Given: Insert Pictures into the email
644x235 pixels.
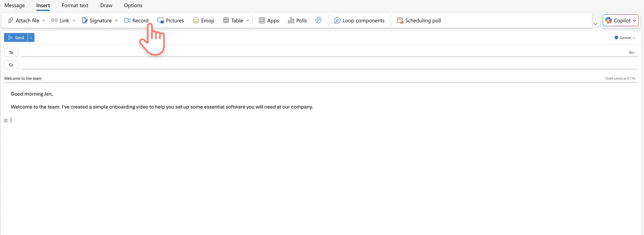Looking at the screenshot, I should click(x=171, y=21).
